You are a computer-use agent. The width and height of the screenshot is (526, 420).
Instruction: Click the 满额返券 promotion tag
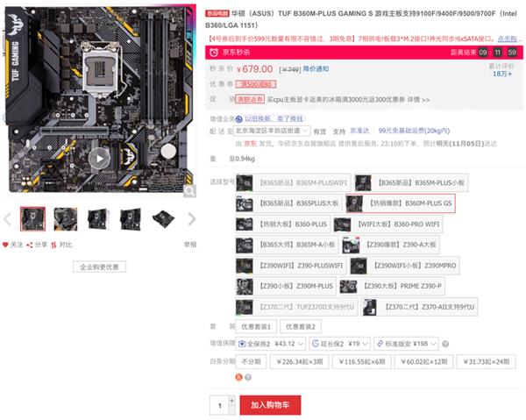[x=250, y=99]
